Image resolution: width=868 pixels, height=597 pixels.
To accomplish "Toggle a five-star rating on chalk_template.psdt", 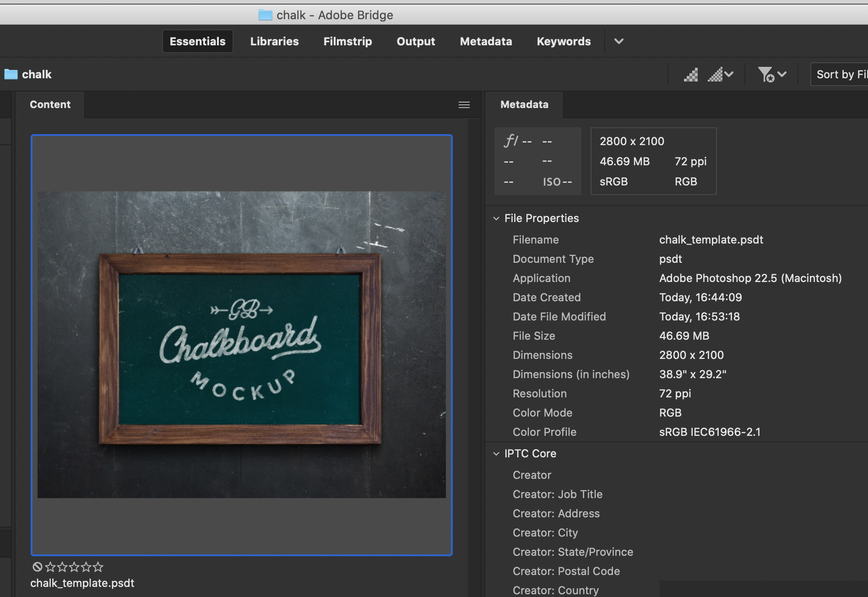I will tap(98, 567).
